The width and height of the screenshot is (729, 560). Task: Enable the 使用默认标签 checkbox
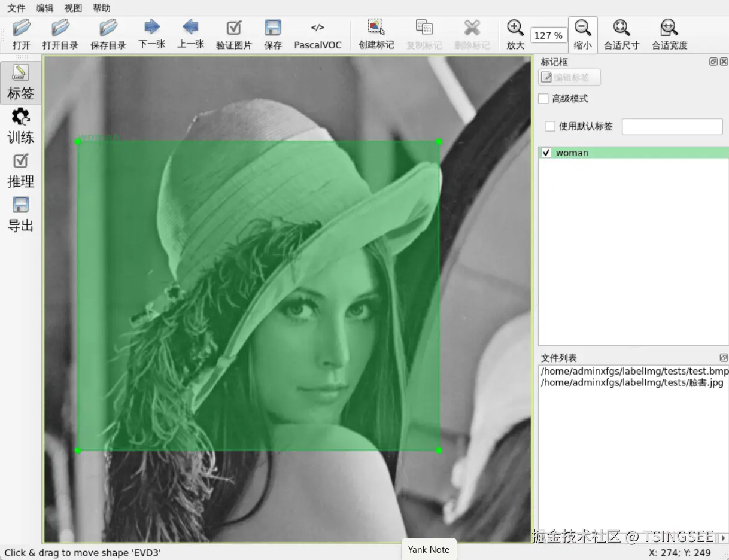(x=550, y=126)
